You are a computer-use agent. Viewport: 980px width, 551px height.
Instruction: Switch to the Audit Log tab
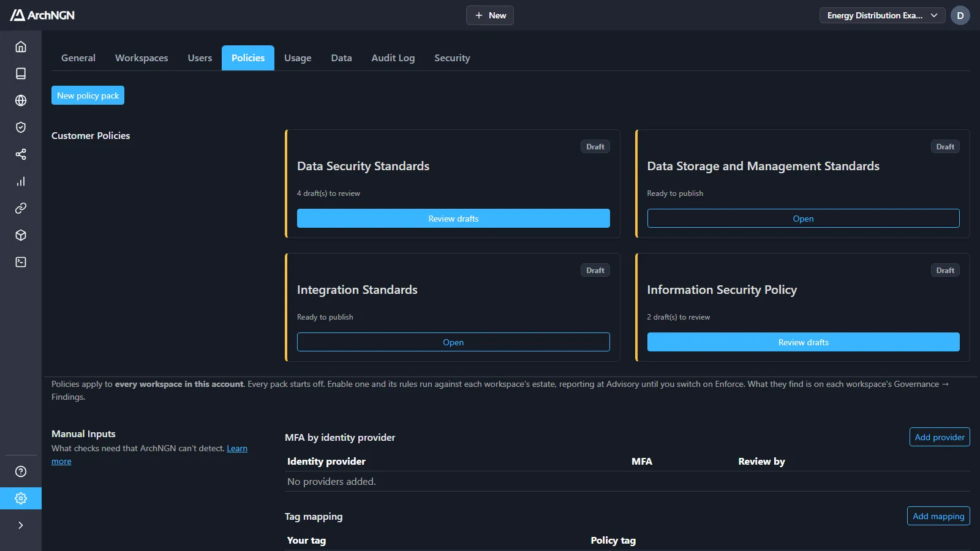tap(393, 58)
